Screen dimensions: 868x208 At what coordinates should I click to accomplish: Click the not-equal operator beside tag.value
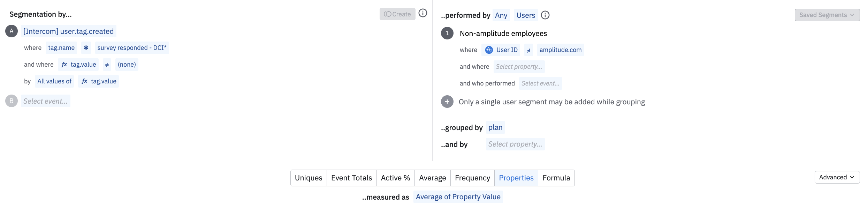(107, 65)
